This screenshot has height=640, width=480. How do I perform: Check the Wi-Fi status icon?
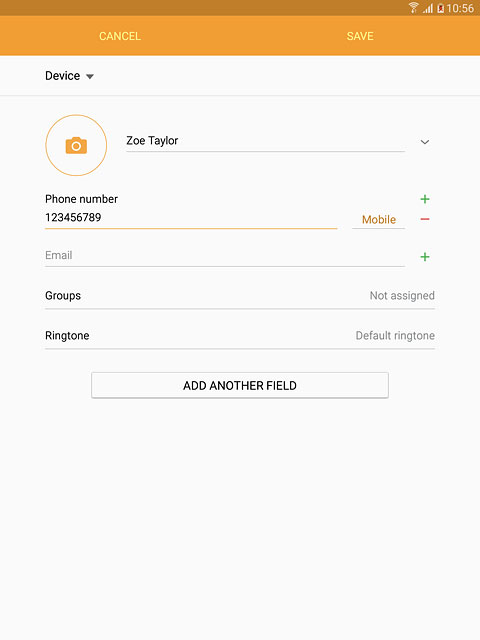point(413,8)
